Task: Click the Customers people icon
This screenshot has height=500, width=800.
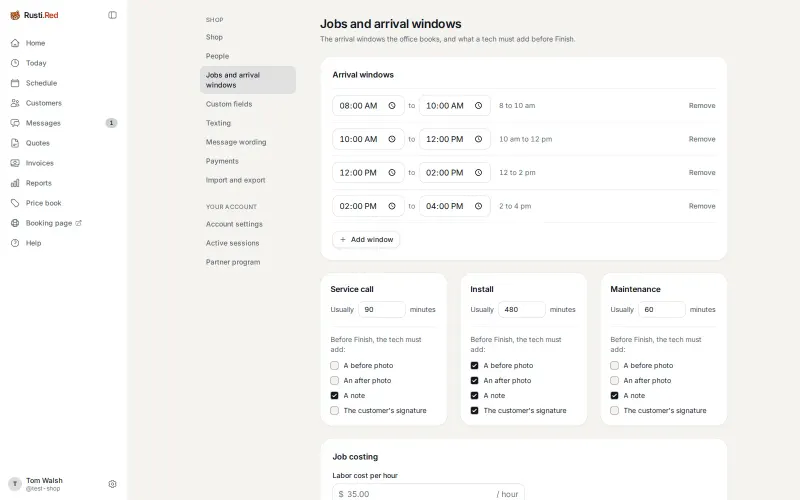Action: (15, 103)
